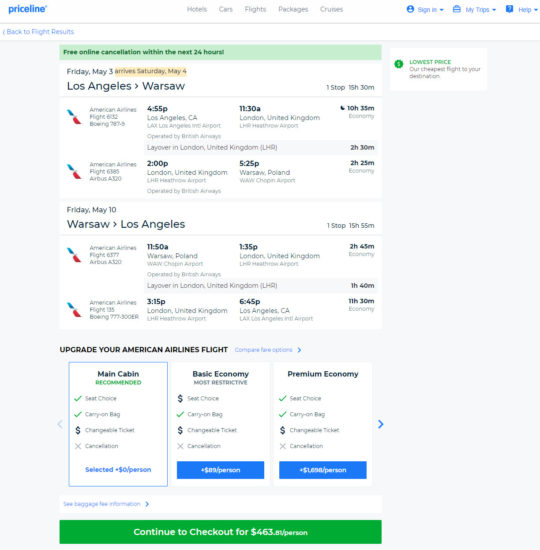The width and height of the screenshot is (540, 550).
Task: Click American Airlines logo for Flight 135
Action: point(74,309)
